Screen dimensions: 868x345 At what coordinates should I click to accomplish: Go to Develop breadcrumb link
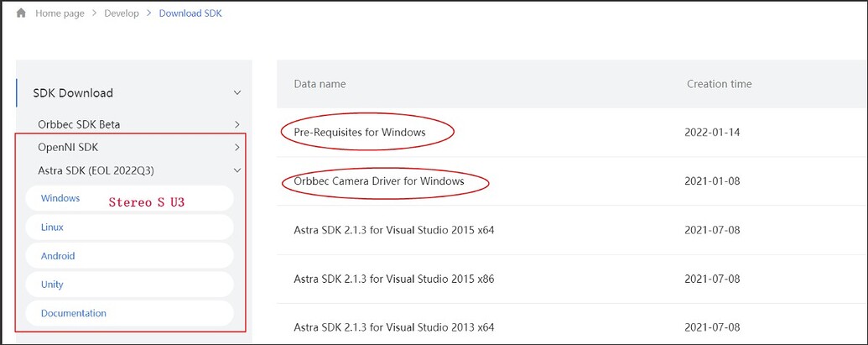click(122, 13)
